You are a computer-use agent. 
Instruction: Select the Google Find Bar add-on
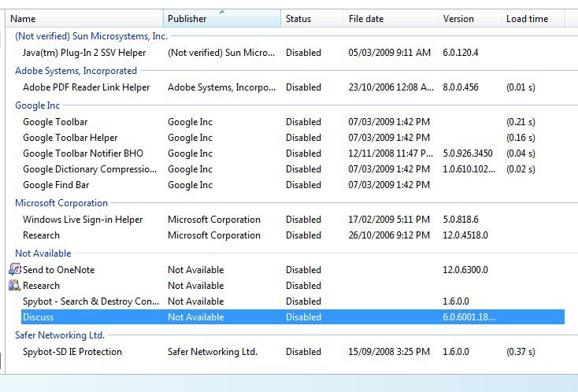[x=293, y=185]
